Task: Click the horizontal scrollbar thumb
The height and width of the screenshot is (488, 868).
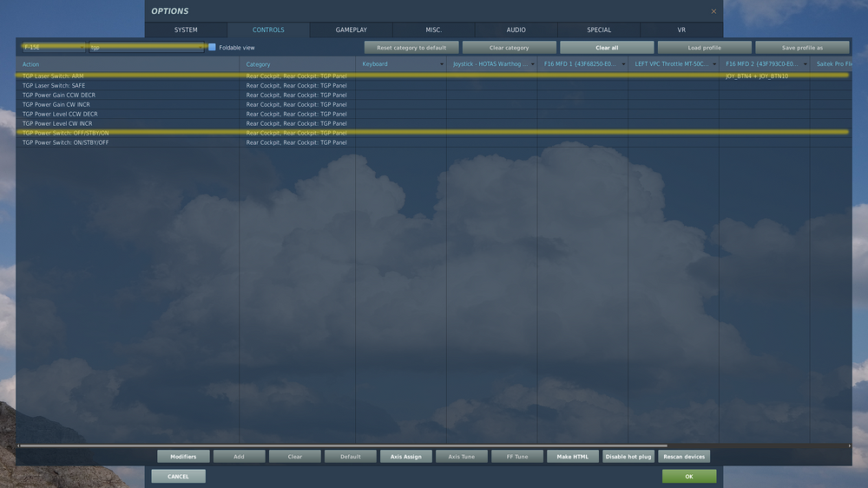Action: click(344, 445)
